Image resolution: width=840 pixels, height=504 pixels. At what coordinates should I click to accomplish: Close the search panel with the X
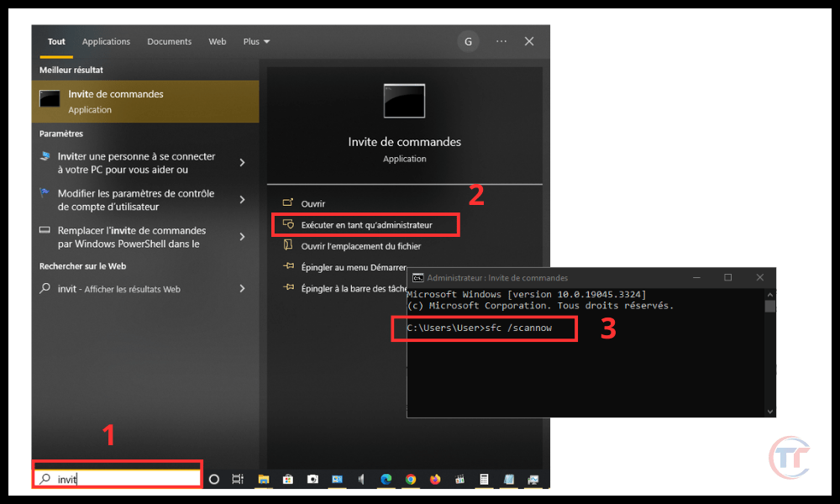point(529,41)
